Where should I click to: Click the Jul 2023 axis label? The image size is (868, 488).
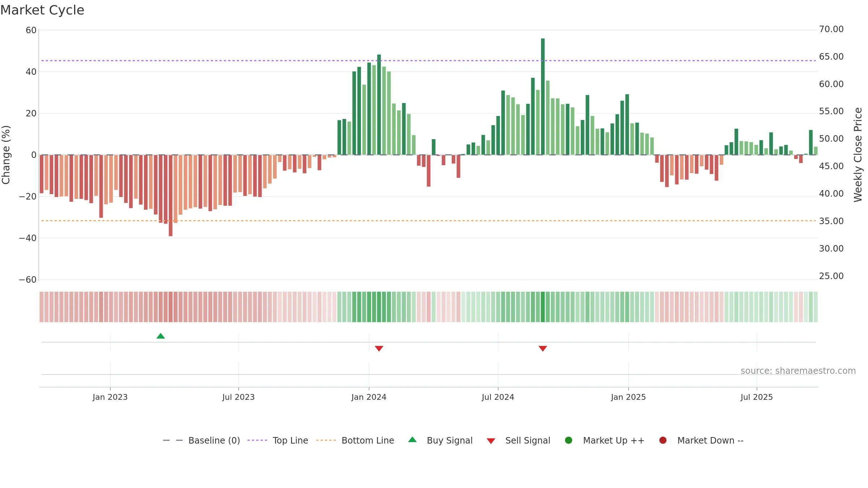[x=238, y=397]
